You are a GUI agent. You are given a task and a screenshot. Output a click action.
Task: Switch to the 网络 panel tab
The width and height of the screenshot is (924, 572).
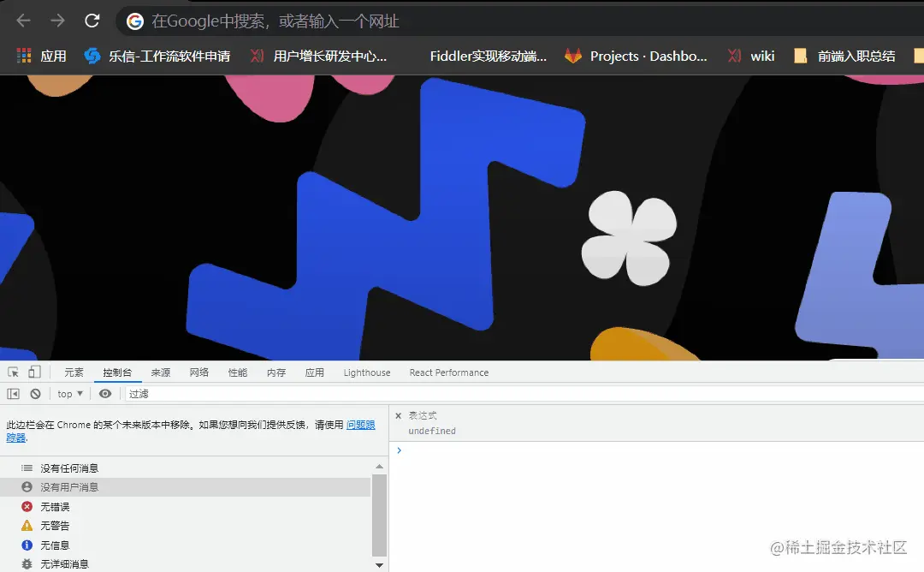point(198,372)
